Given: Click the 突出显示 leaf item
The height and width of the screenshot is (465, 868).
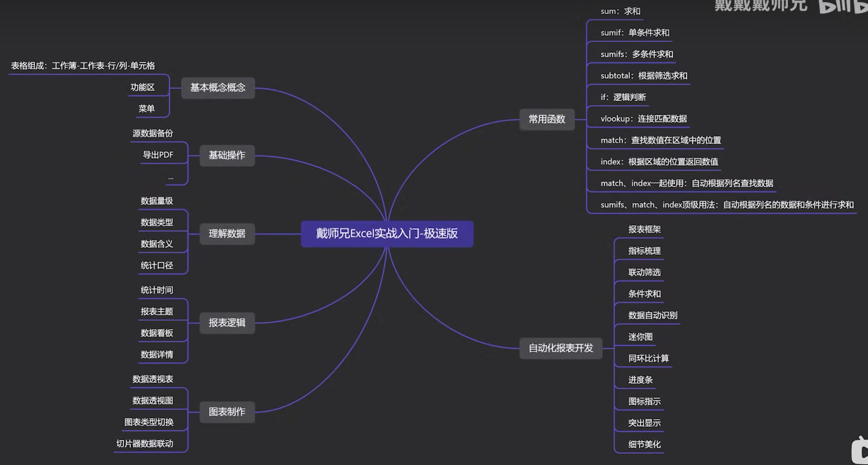Looking at the screenshot, I should [x=644, y=423].
